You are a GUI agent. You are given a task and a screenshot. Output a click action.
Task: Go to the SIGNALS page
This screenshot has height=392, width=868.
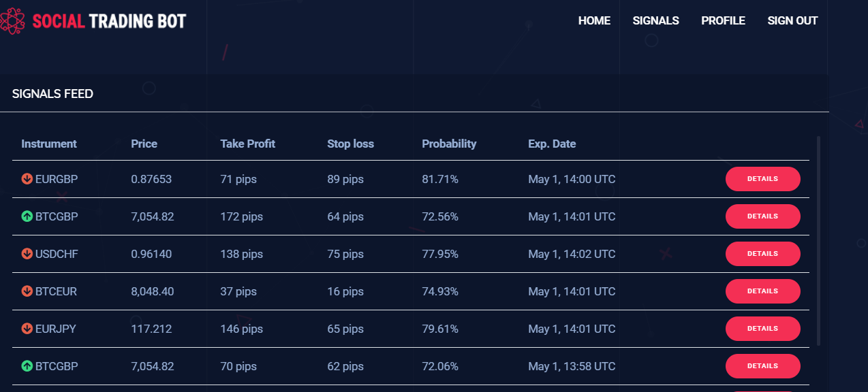(x=655, y=21)
